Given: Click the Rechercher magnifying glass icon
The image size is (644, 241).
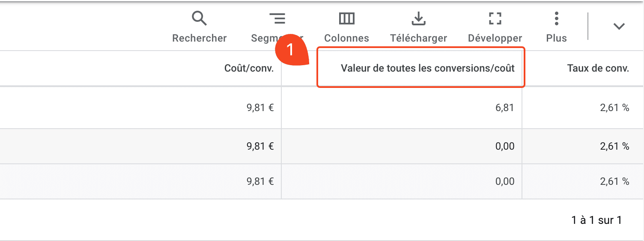Looking at the screenshot, I should 199,19.
